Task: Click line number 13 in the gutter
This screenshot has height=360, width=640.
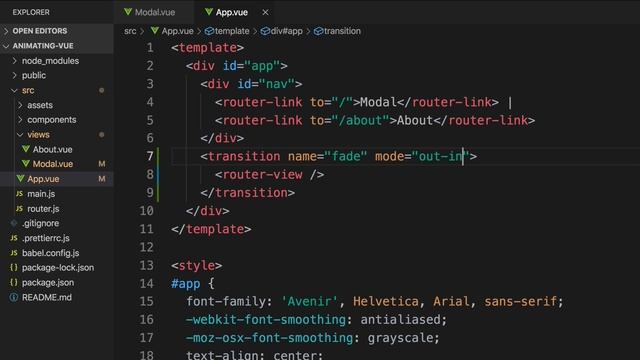Action: pos(147,265)
